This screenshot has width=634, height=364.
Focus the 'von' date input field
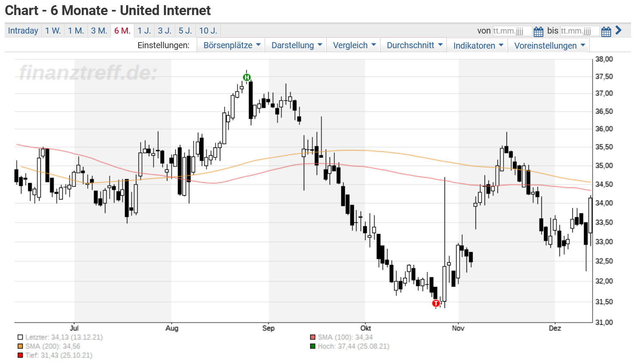[x=512, y=31]
